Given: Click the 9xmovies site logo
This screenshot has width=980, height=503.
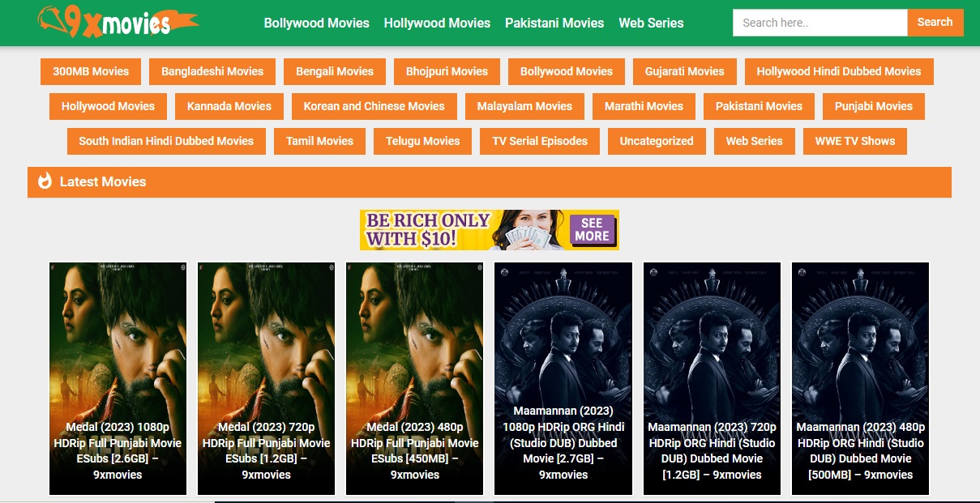Looking at the screenshot, I should (118, 22).
